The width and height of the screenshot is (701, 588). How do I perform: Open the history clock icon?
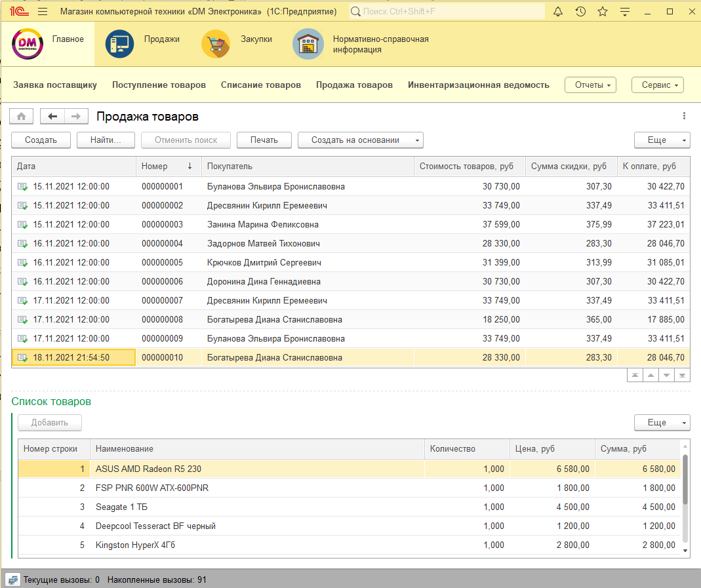pos(580,12)
